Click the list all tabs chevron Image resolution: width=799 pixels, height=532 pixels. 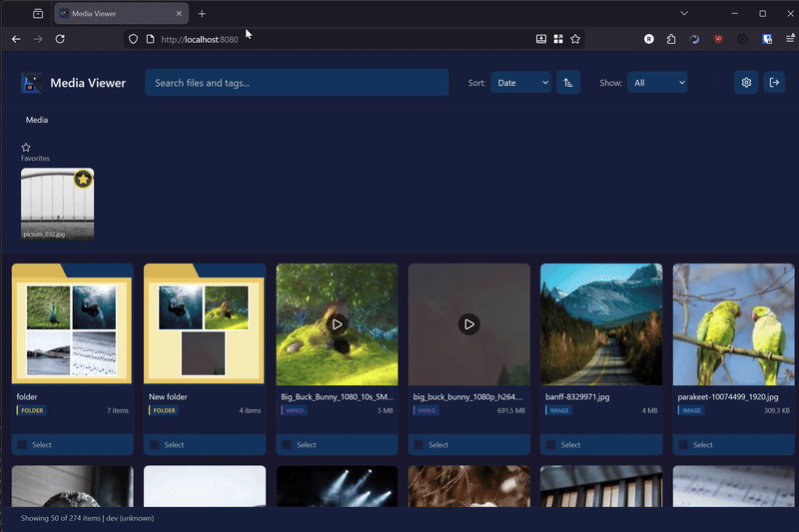click(684, 14)
